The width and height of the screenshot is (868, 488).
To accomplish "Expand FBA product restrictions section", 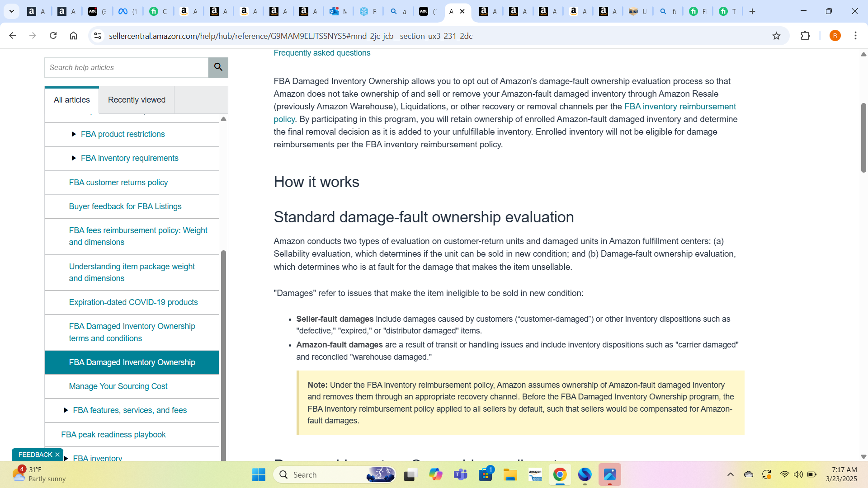I will pyautogui.click(x=74, y=134).
